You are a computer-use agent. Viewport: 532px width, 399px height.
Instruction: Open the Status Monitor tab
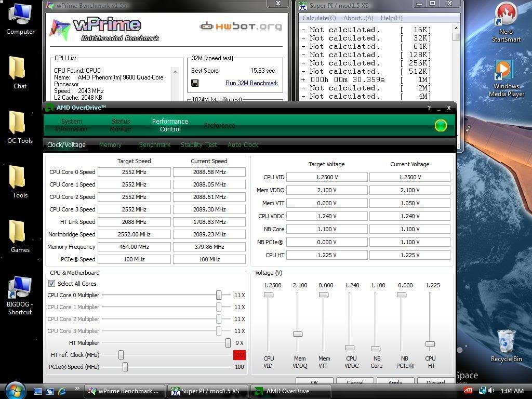121,125
